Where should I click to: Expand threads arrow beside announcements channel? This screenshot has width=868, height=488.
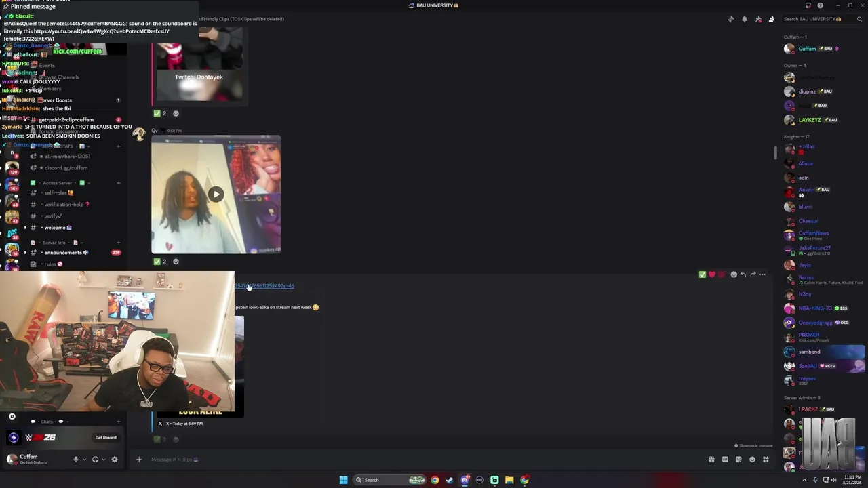click(25, 253)
